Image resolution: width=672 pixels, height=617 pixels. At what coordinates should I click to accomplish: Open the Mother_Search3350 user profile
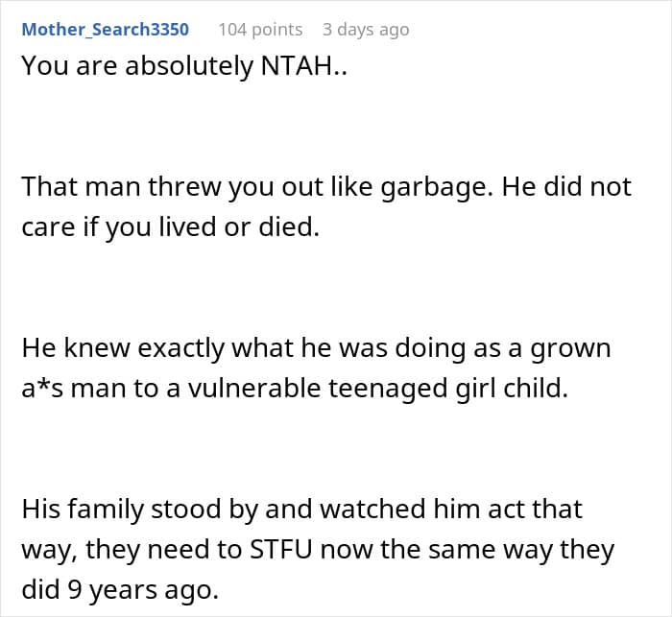click(106, 29)
